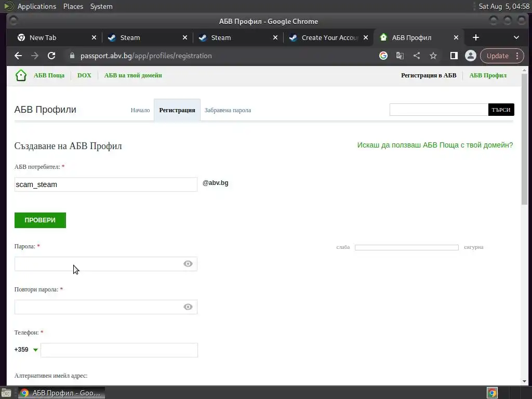Click the Applications menu logo icon

point(8,6)
